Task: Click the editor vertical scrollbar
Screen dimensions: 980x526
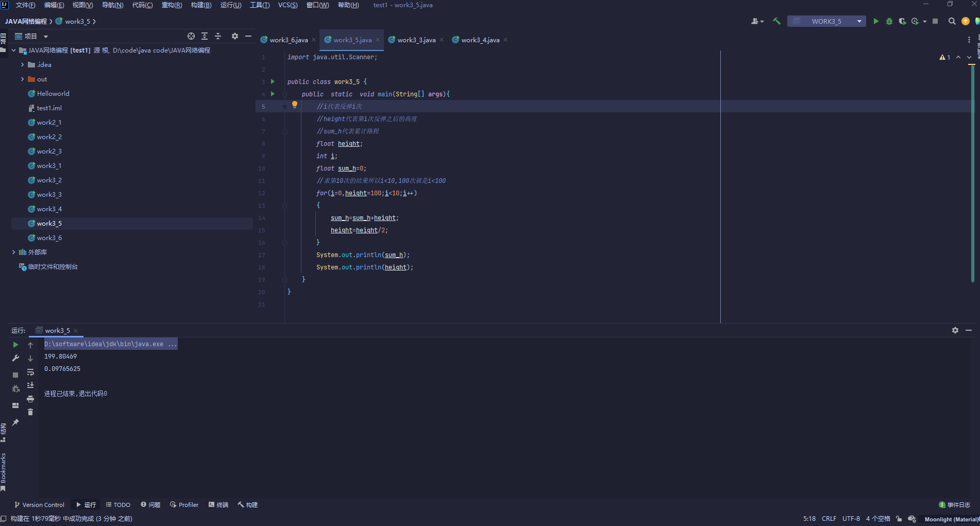Action: (972, 173)
